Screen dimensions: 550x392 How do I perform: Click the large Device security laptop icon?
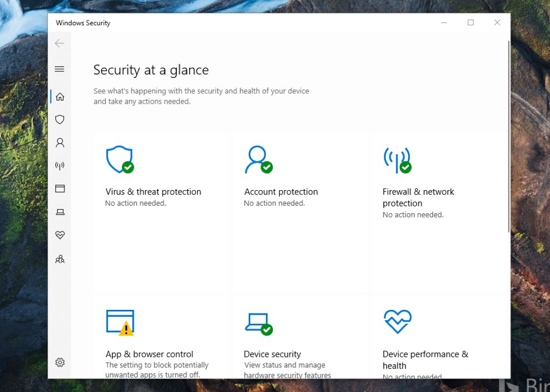click(258, 324)
